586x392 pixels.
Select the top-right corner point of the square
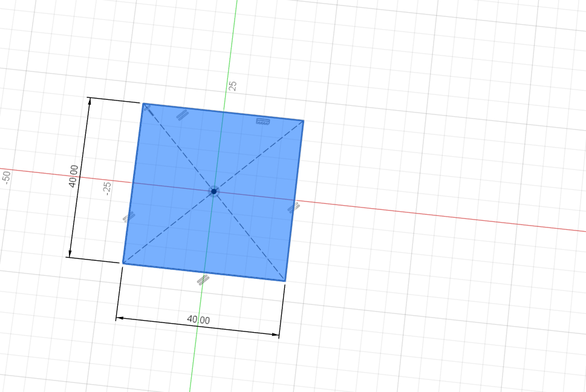point(303,121)
